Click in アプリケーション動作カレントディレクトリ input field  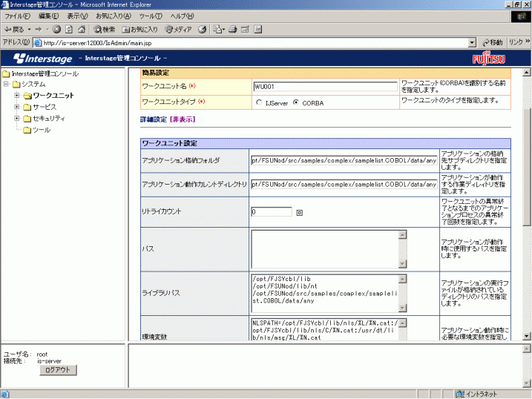click(344, 185)
